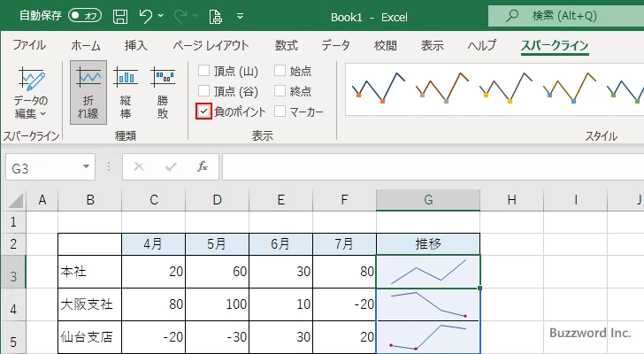Click the 仙台支店 cell
Image resolution: width=644 pixels, height=354 pixels.
point(89,337)
